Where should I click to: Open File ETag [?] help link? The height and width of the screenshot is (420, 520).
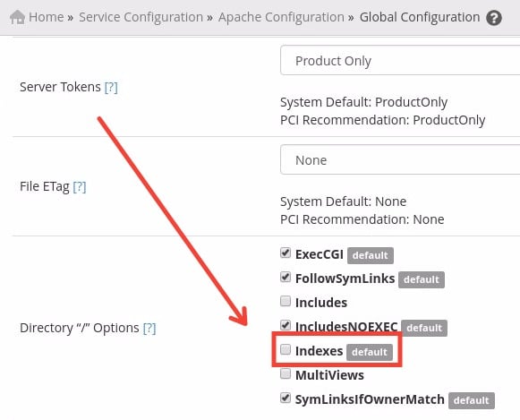click(x=80, y=186)
